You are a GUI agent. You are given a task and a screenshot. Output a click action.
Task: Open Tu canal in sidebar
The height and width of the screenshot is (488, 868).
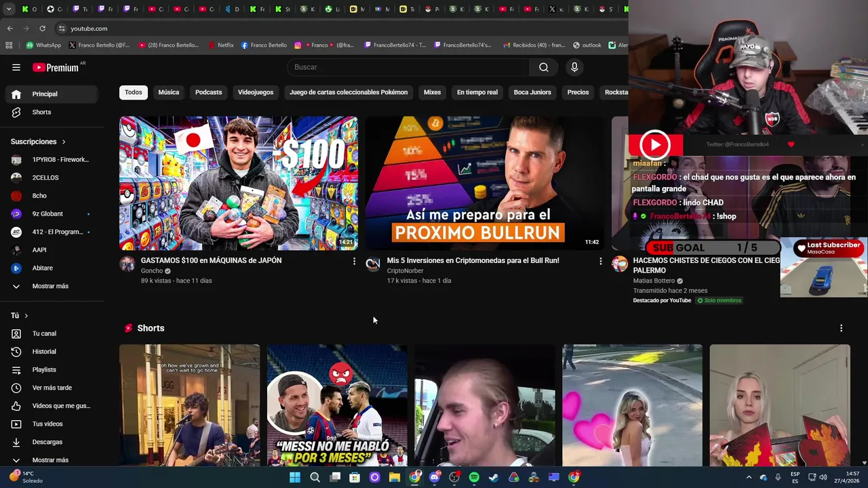[x=52, y=333]
